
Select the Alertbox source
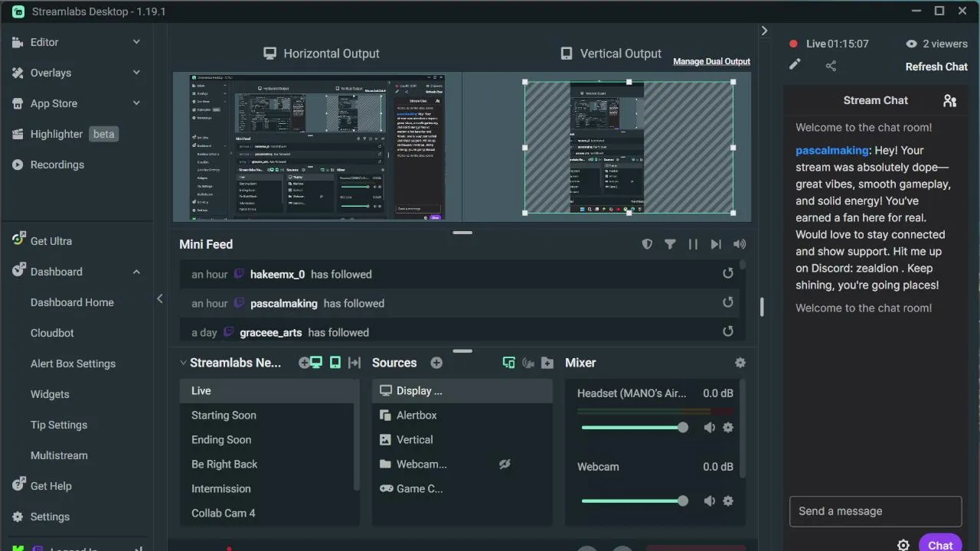point(462,415)
